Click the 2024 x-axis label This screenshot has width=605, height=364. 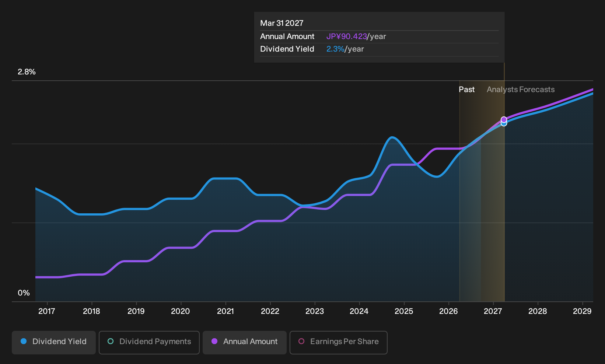(359, 311)
